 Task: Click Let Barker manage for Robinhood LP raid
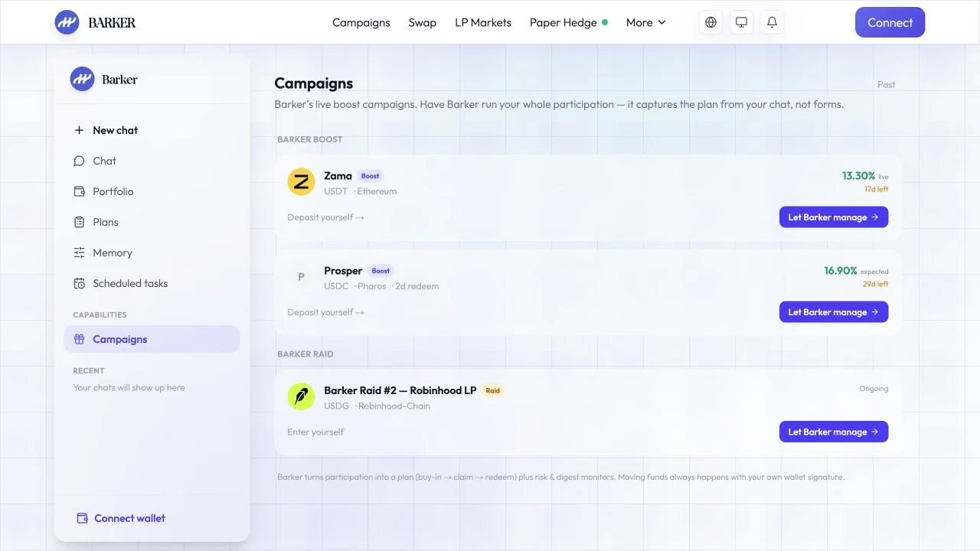pyautogui.click(x=834, y=432)
